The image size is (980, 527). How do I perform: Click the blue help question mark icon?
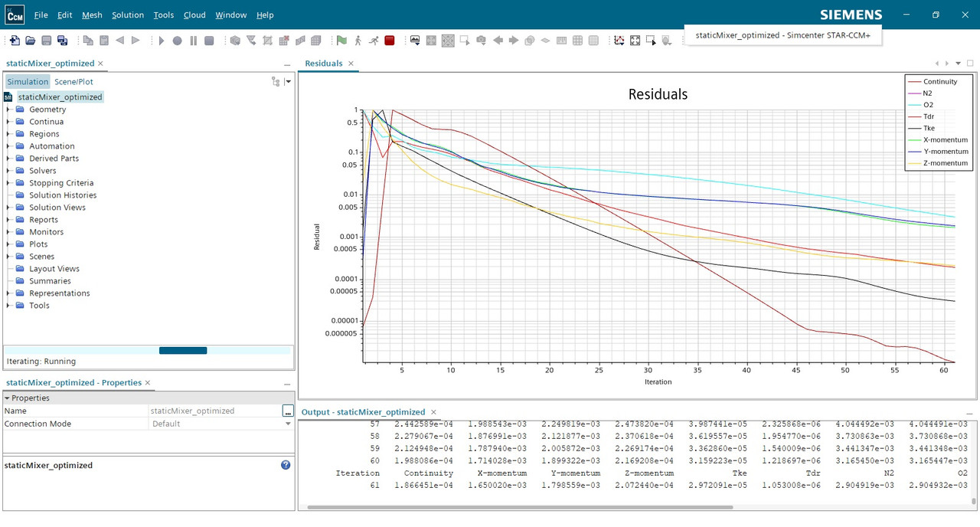pyautogui.click(x=286, y=465)
